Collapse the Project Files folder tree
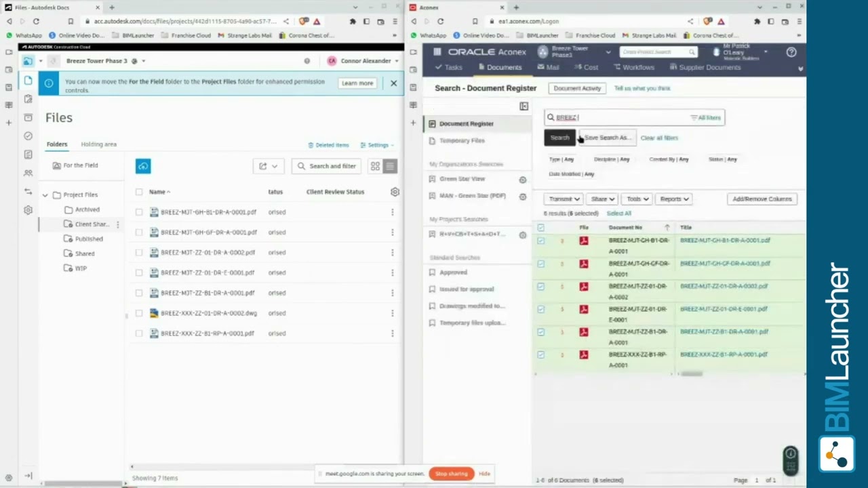This screenshot has width=868, height=488. point(45,195)
